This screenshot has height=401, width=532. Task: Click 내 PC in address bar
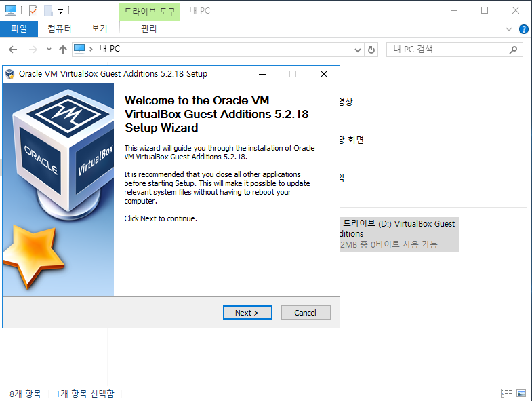pyautogui.click(x=110, y=49)
